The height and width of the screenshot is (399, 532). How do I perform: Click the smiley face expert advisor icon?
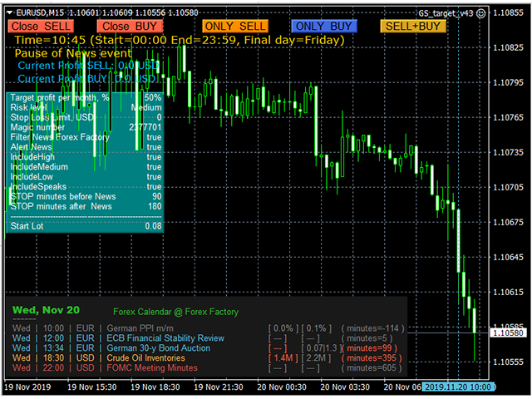pyautogui.click(x=480, y=13)
